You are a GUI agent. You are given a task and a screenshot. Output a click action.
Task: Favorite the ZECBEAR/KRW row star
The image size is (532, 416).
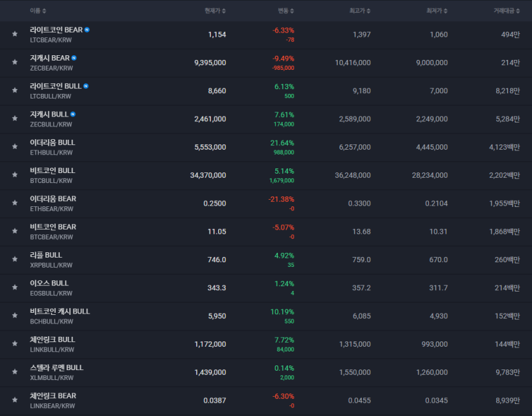[x=15, y=62]
